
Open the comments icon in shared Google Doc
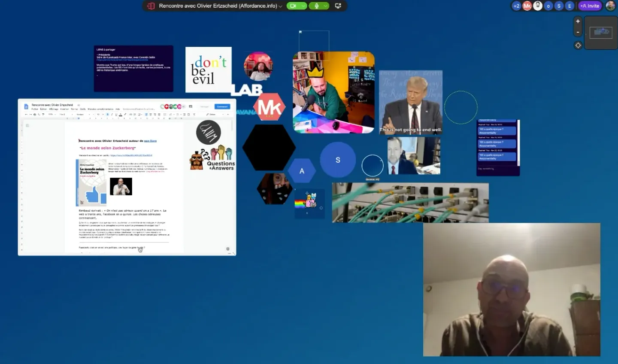pos(191,106)
